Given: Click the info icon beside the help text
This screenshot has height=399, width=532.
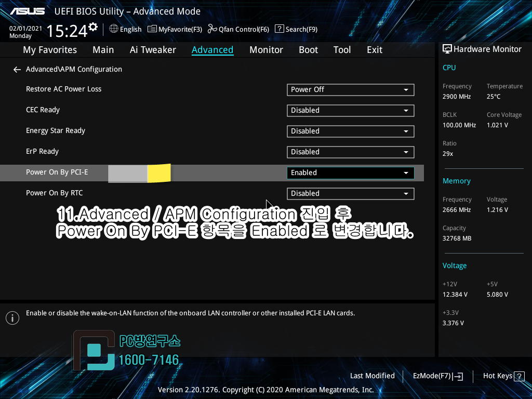Looking at the screenshot, I should (12, 318).
